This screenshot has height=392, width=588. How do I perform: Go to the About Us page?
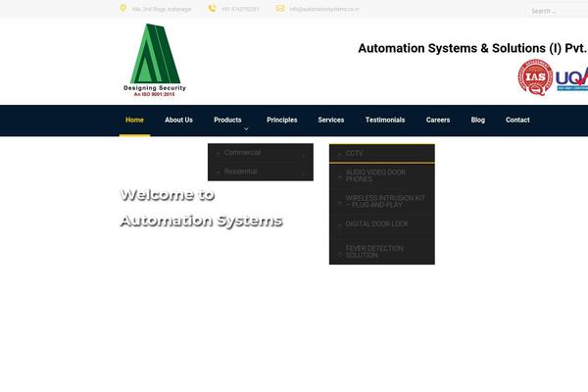[179, 120]
